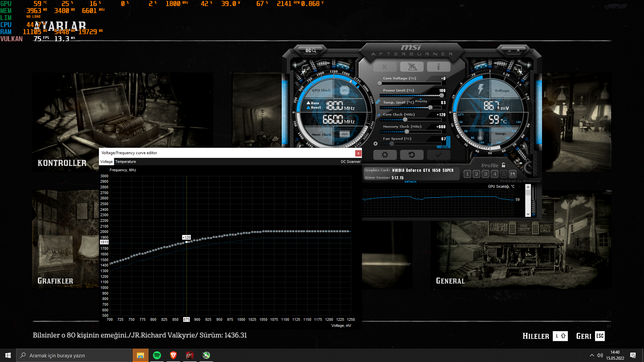Image resolution: width=644 pixels, height=362 pixels.
Task: Click the power limit value 100
Action: pos(442,90)
